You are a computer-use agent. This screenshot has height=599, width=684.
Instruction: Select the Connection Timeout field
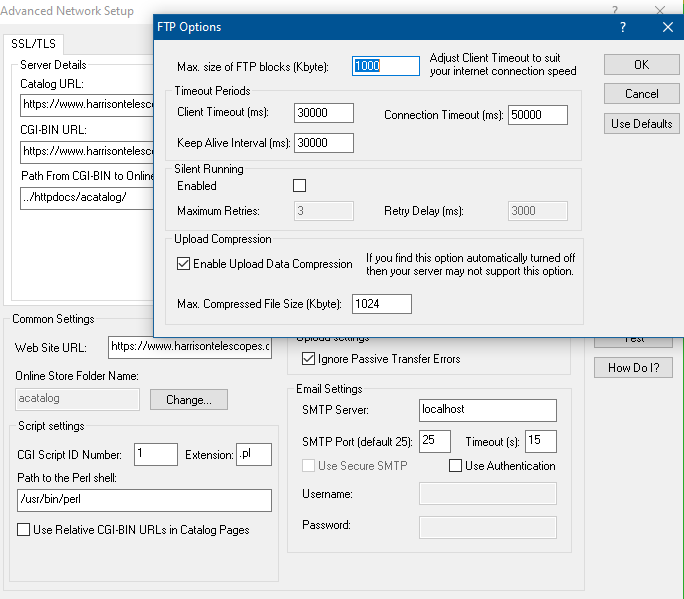[x=537, y=115]
